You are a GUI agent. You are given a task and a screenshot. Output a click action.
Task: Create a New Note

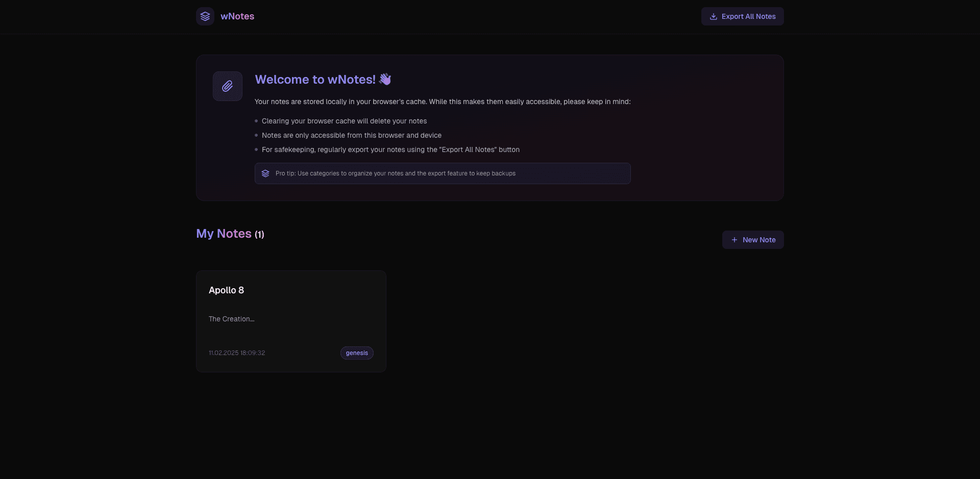click(x=753, y=240)
